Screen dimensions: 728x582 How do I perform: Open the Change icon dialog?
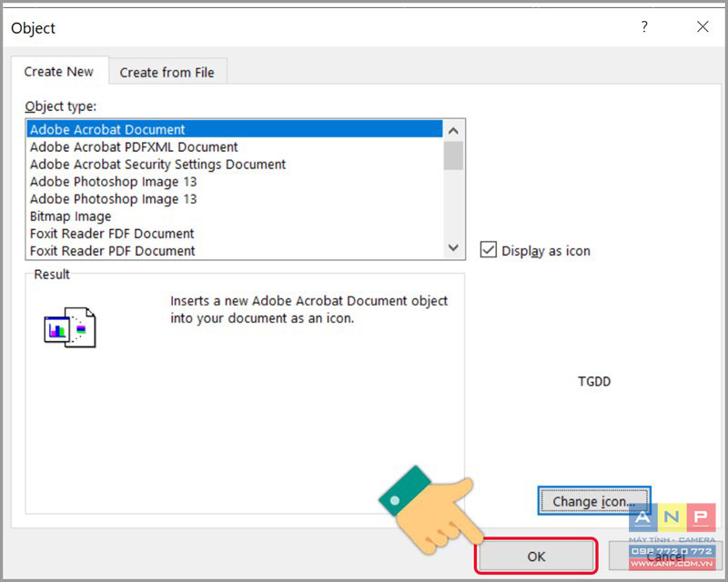coord(594,501)
